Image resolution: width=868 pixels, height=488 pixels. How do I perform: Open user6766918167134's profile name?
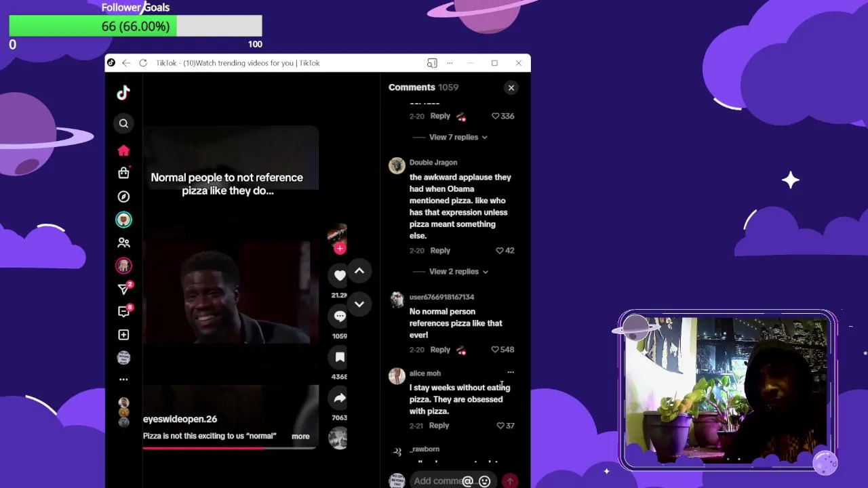[441, 297]
